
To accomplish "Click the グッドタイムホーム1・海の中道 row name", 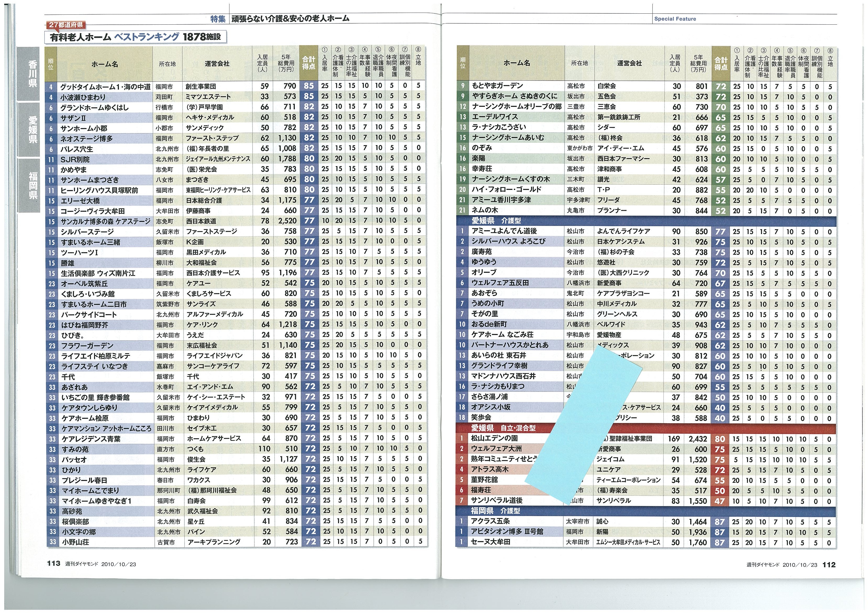I will click(x=105, y=87).
